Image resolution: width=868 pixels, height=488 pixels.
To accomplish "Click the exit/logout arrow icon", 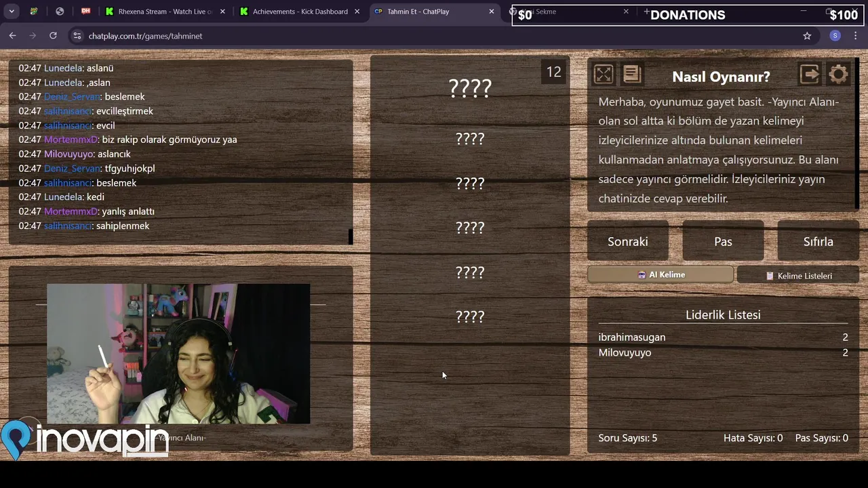I will point(810,74).
